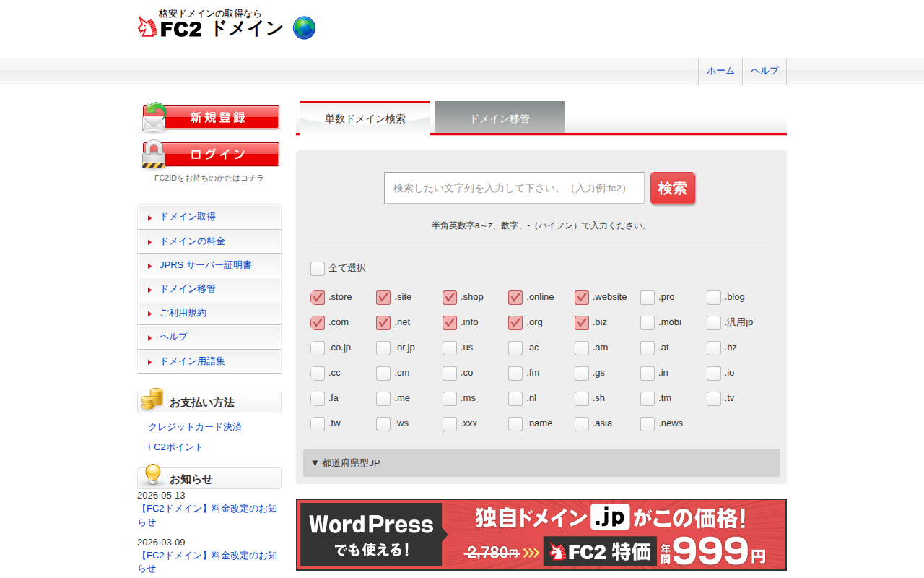Screen dimensions: 924x578
Task: Open ドメインの料金 in the sidebar
Action: [209, 241]
